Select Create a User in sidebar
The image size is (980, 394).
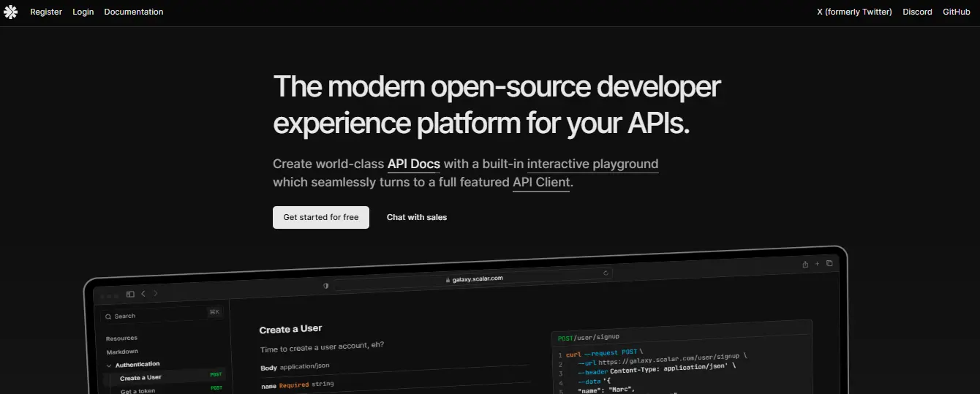pos(140,377)
